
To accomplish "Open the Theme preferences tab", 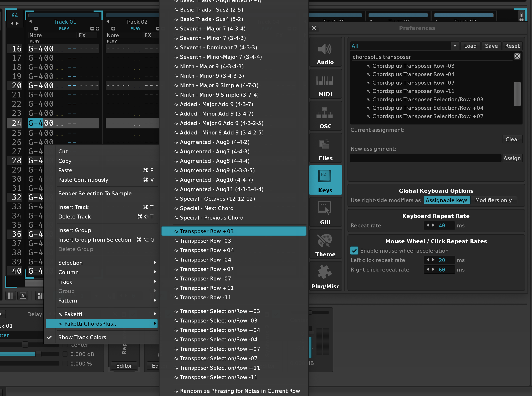I will (325, 244).
